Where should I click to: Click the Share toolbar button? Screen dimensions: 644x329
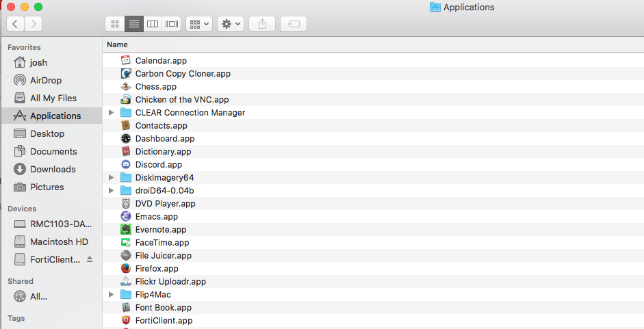[x=262, y=24]
